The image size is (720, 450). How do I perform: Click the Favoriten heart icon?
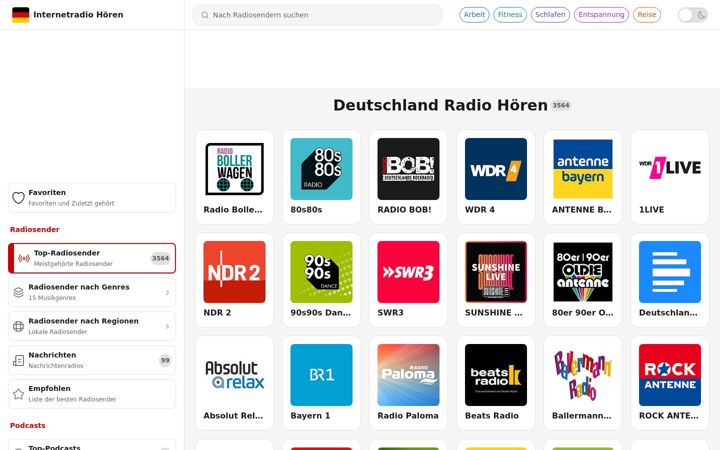coord(18,198)
